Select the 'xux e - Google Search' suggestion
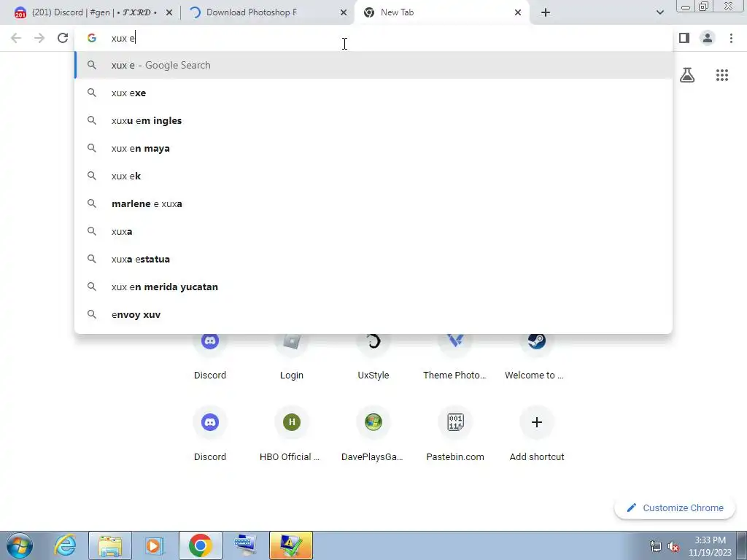The width and height of the screenshot is (747, 560). pos(373,65)
